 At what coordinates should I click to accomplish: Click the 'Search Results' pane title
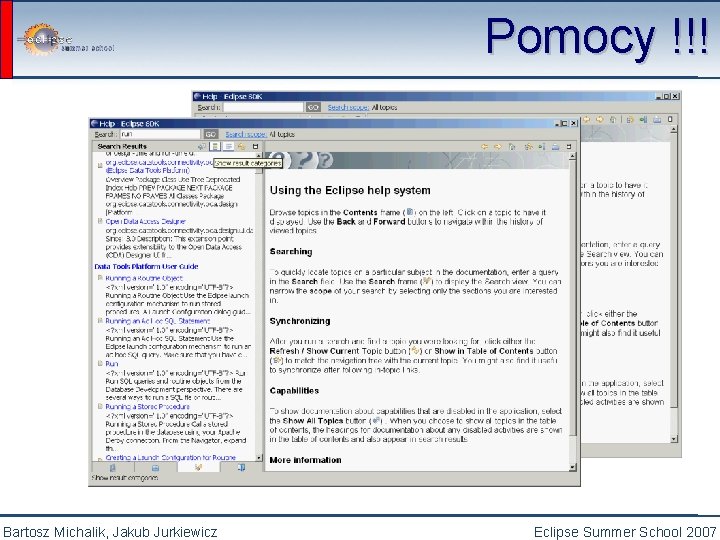pyautogui.click(x=122, y=146)
